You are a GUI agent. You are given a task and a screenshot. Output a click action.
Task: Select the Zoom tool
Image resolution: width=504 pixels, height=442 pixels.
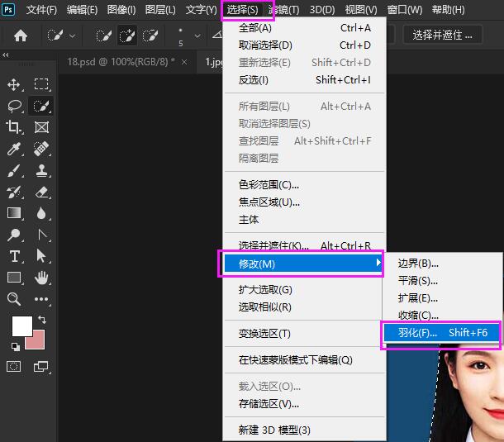pyautogui.click(x=14, y=299)
